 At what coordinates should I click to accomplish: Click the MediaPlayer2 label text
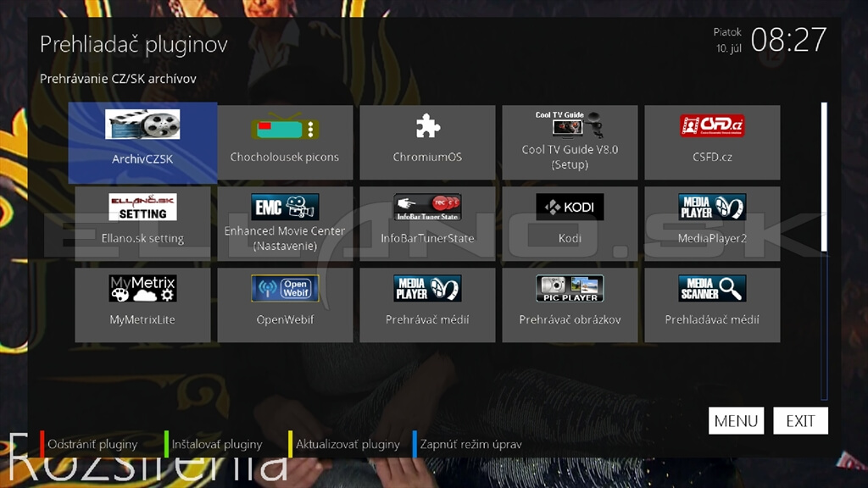tap(712, 238)
